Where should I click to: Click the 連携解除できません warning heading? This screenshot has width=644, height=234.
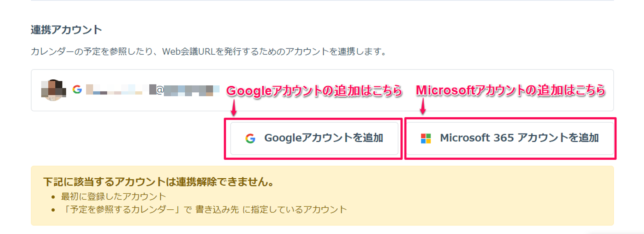(159, 182)
